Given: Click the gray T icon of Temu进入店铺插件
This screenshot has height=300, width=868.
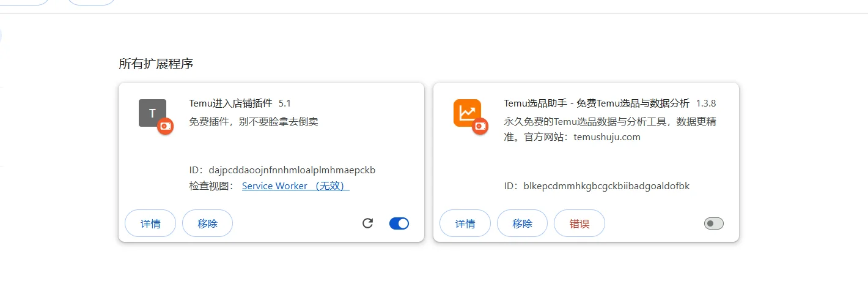Looking at the screenshot, I should [x=152, y=113].
